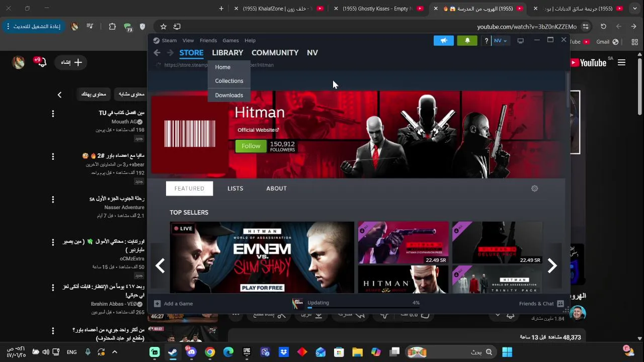Open Eminem vs Slim Shady featured banner
Image resolution: width=644 pixels, height=362 pixels.
click(262, 257)
